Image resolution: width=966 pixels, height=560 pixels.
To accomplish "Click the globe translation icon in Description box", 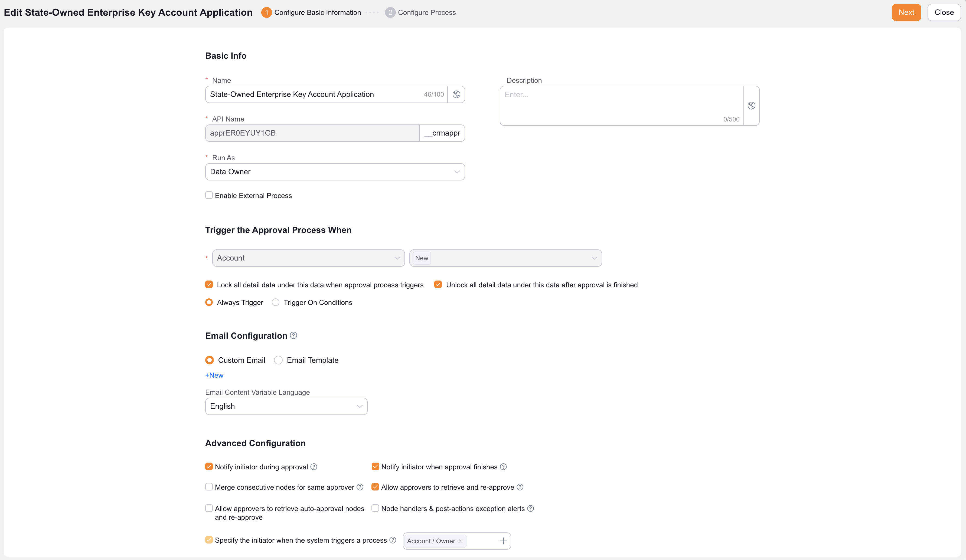I will pos(751,106).
